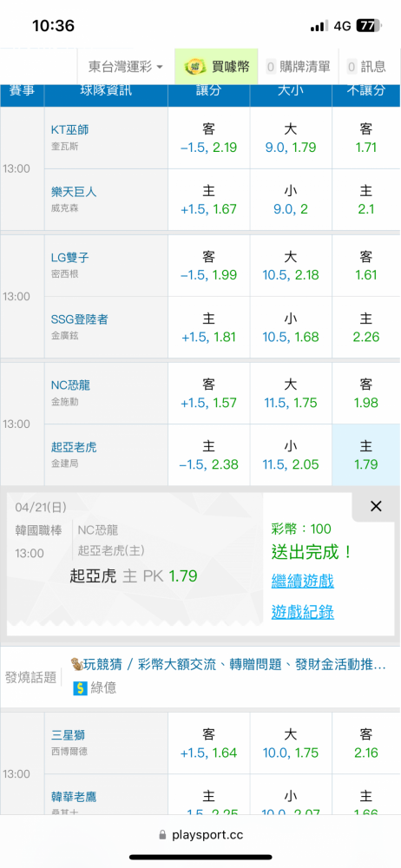Screen dimensions: 401x868
Task: Open the 東台灣運彩 dropdown
Action: click(x=126, y=67)
